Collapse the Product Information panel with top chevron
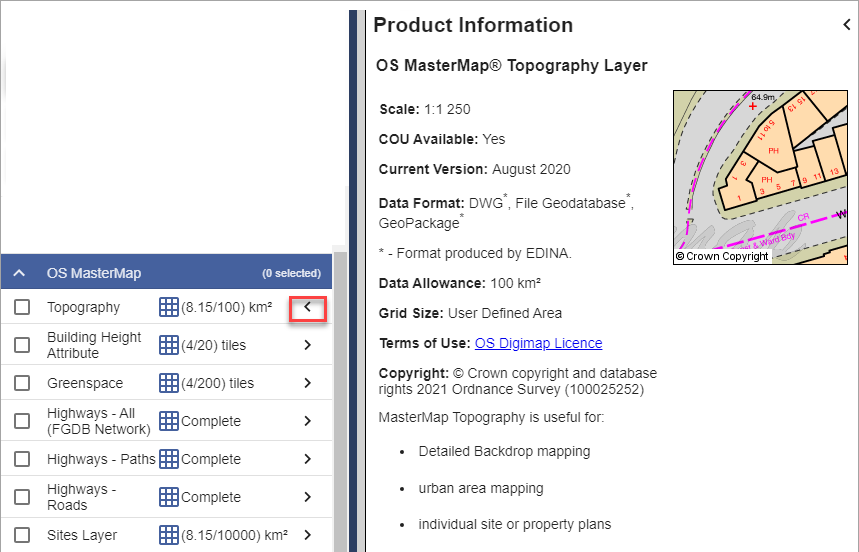The height and width of the screenshot is (552, 859). pos(847,25)
